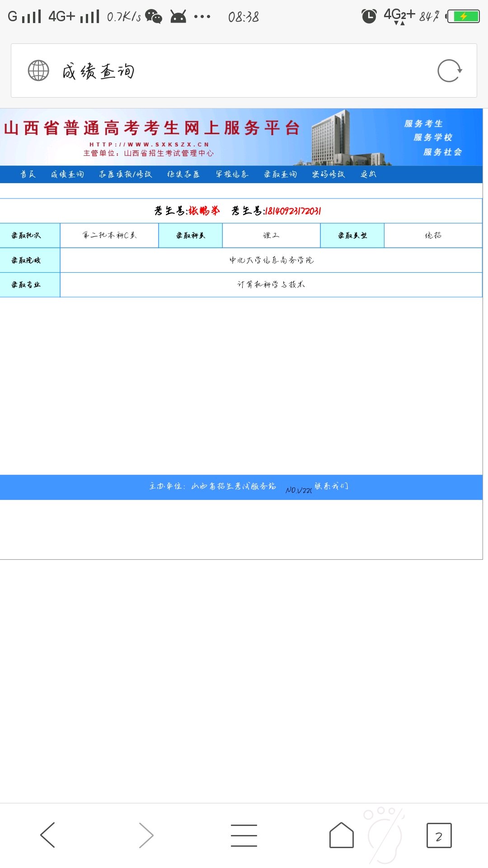Open 录取查询 menu item
Screen dimensions: 488x868
tap(281, 174)
